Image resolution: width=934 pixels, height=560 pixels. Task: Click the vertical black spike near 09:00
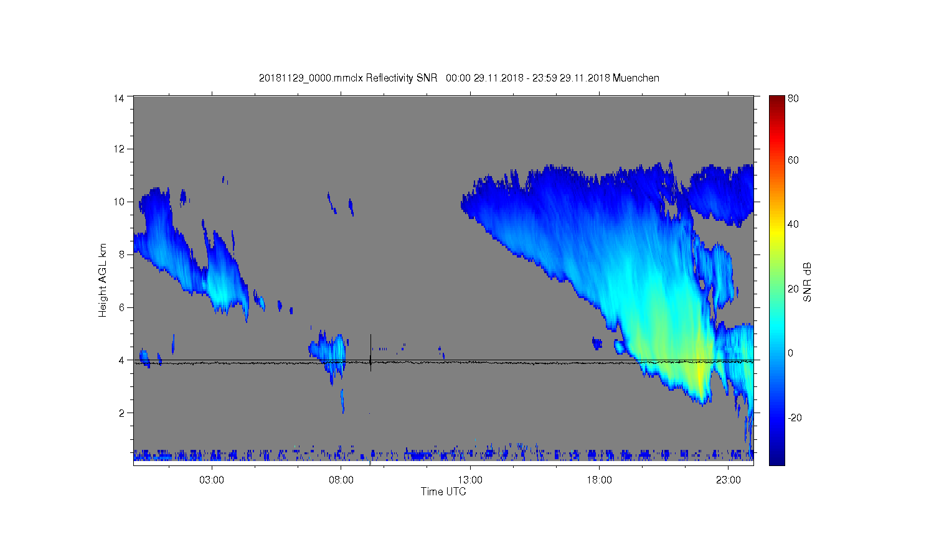click(x=370, y=353)
